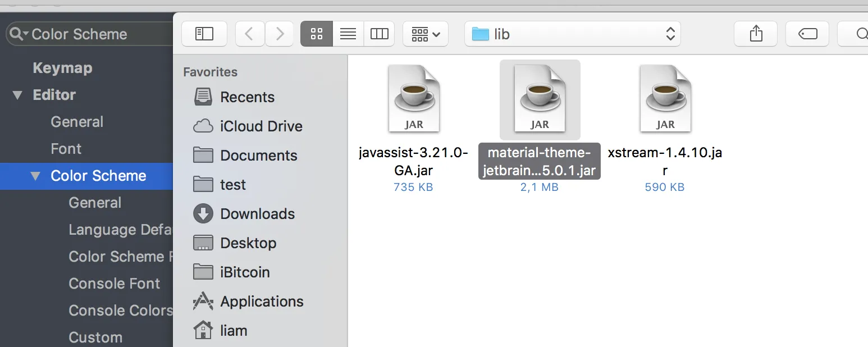The width and height of the screenshot is (868, 347).
Task: Open the item arrangement dropdown
Action: click(x=426, y=34)
